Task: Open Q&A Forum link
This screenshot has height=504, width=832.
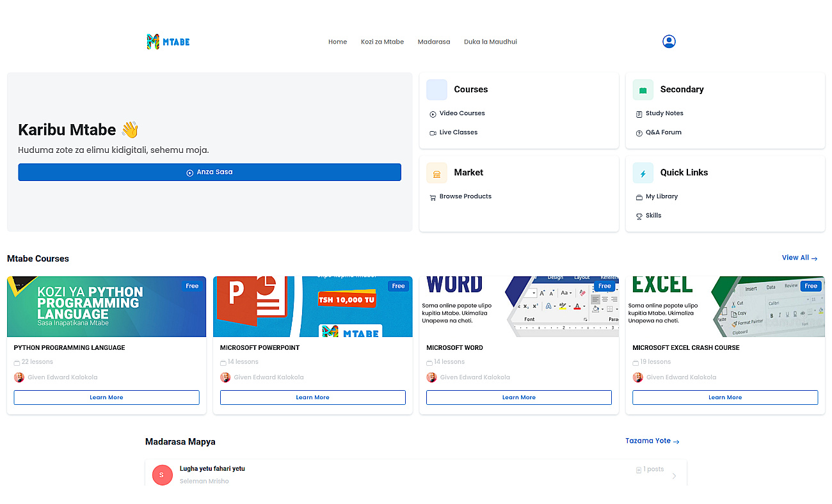Action: [664, 132]
